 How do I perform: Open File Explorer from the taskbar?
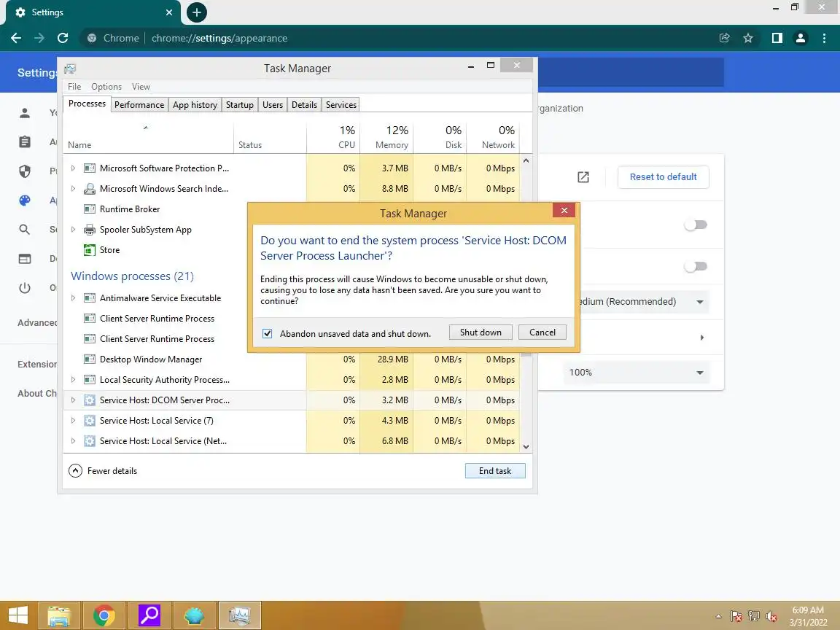58,616
